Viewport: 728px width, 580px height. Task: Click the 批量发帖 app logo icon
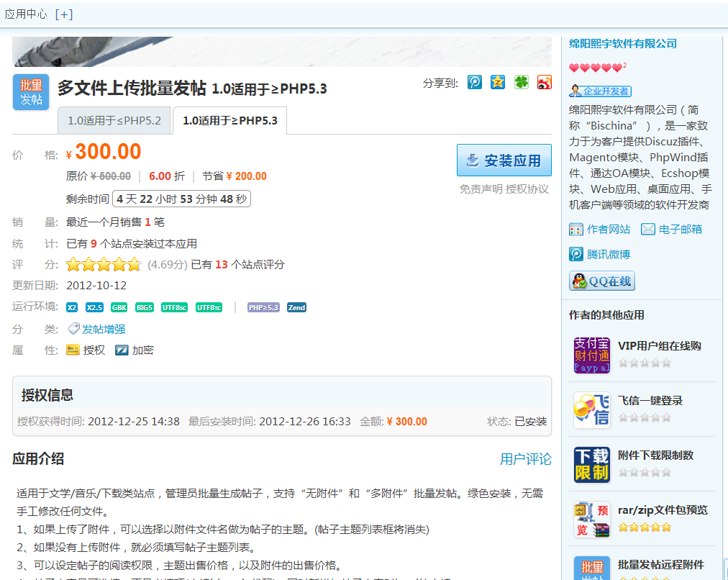click(31, 92)
